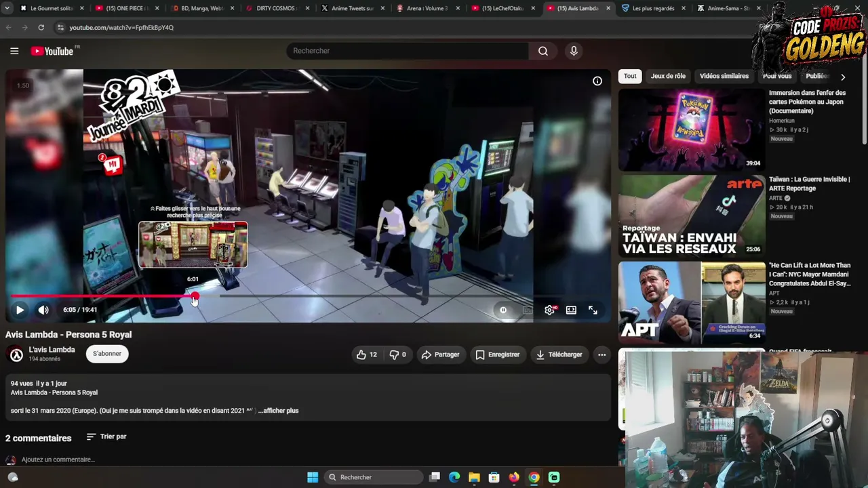Open the Pokémon cards documentary thumbnail
Screen dimensions: 868x488
pos(691,129)
